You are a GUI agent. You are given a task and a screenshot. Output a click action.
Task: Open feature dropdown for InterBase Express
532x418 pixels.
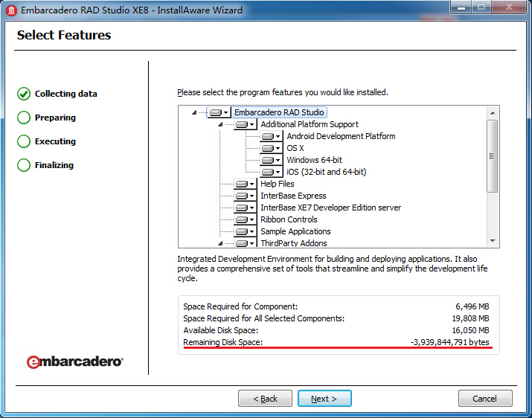click(x=245, y=196)
